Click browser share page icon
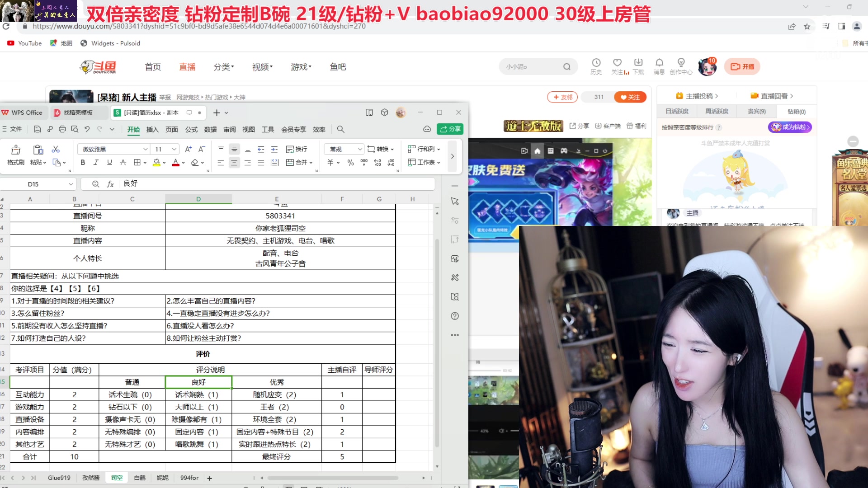Screen dimensions: 868x488 click(792, 26)
